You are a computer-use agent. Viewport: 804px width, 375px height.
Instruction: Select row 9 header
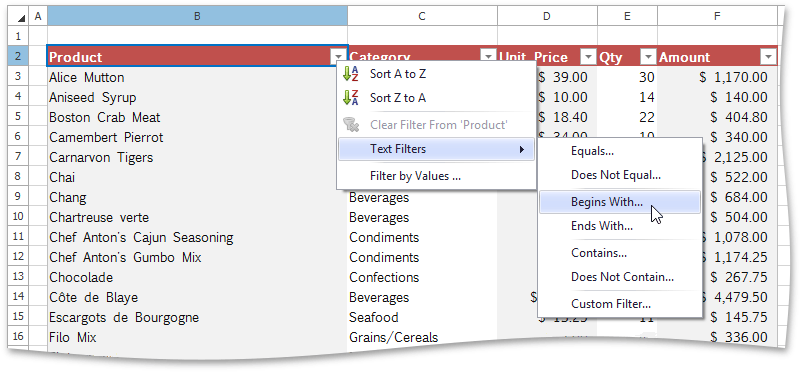coord(18,196)
